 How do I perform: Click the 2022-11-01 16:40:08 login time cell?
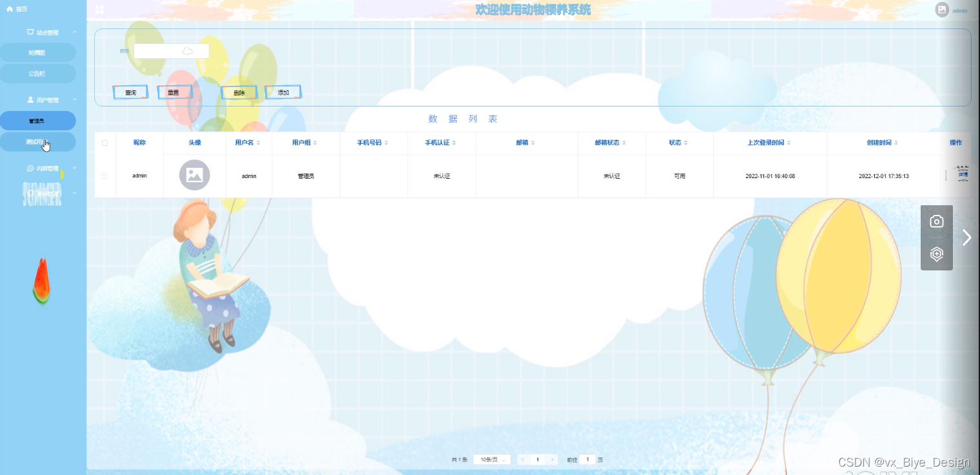click(770, 176)
